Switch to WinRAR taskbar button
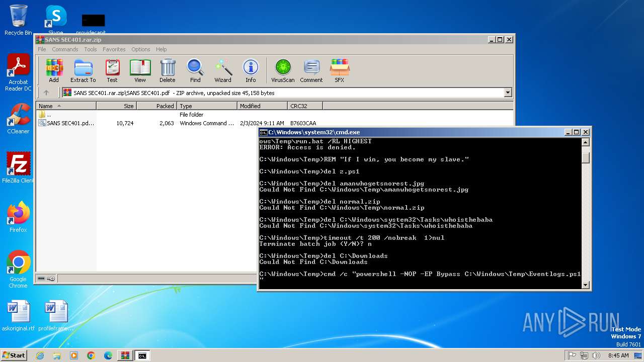Screen dimensions: 644x362 pyautogui.click(x=125, y=355)
